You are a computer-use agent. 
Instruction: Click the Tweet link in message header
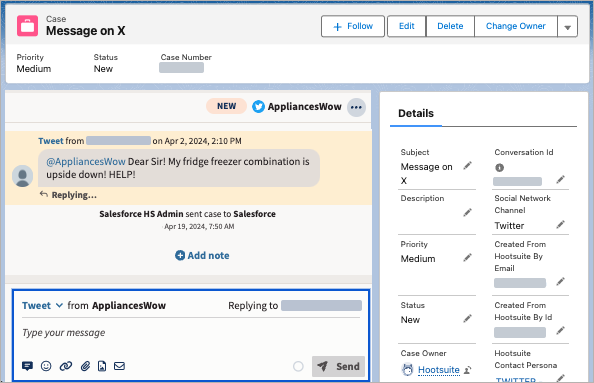coord(50,141)
